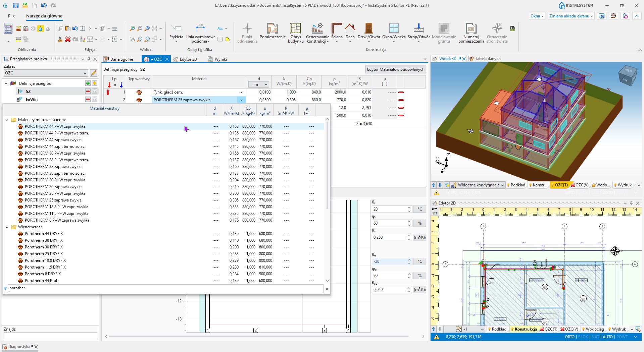Select Porotherm 25 DRYFIX material row

click(x=164, y=254)
